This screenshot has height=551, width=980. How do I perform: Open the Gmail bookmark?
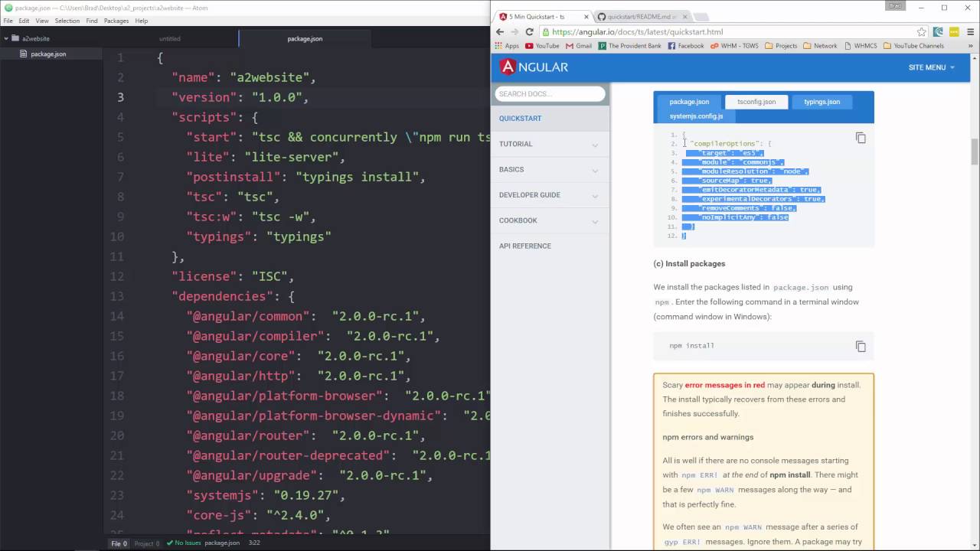[579, 46]
